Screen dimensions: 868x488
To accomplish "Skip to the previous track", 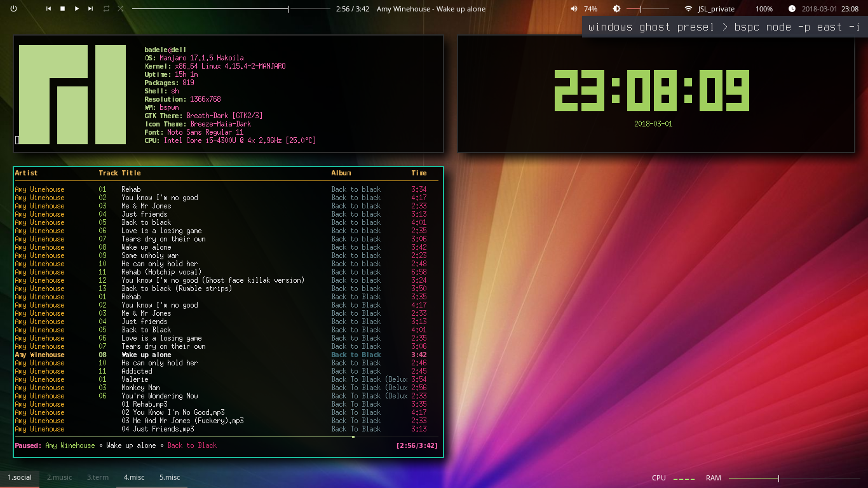I will tap(48, 9).
